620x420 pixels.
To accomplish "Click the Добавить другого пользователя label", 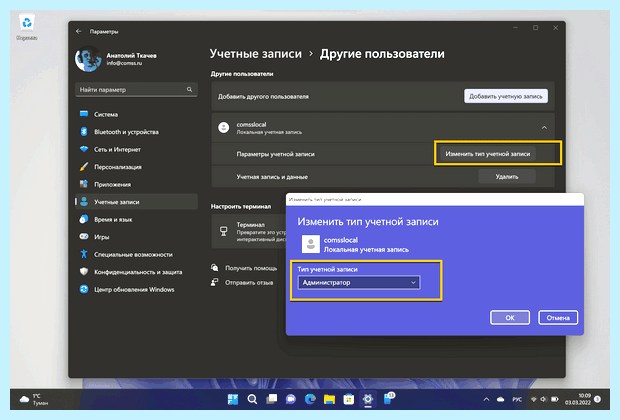I will (x=263, y=96).
